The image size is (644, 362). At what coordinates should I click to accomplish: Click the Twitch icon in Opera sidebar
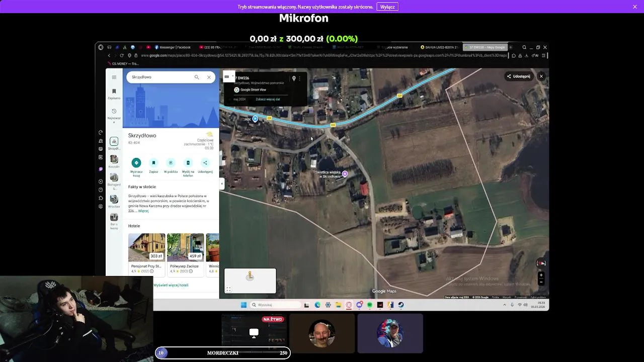101,169
